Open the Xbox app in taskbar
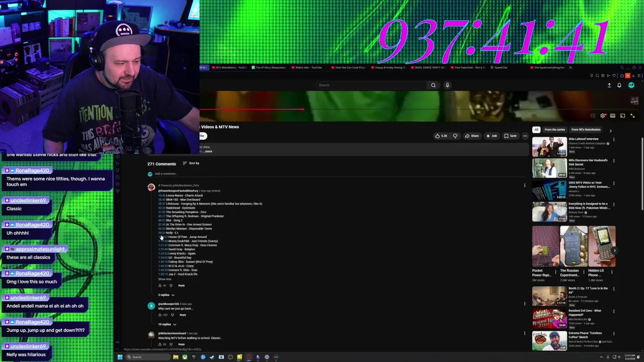The height and width of the screenshot is (362, 644). click(x=185, y=357)
